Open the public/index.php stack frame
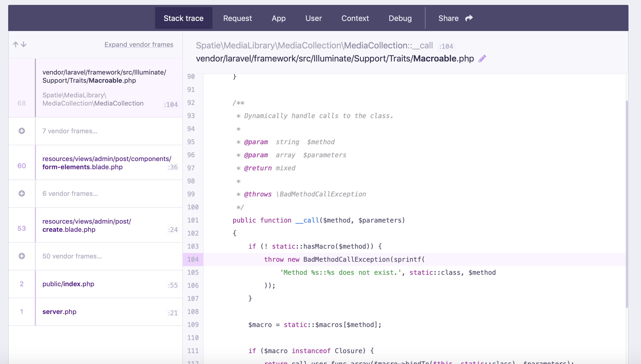The height and width of the screenshot is (364, 641). click(68, 284)
